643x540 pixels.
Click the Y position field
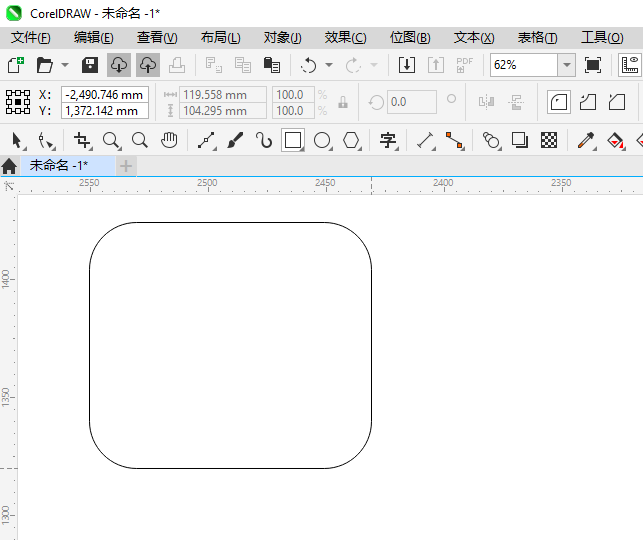[105, 111]
